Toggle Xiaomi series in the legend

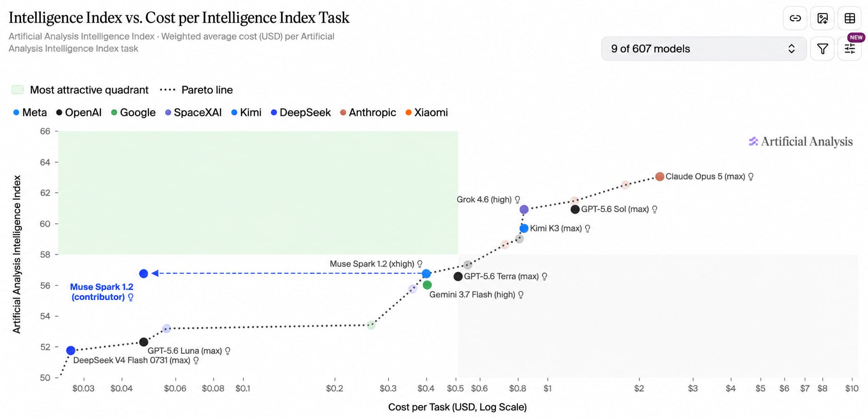pyautogui.click(x=426, y=112)
